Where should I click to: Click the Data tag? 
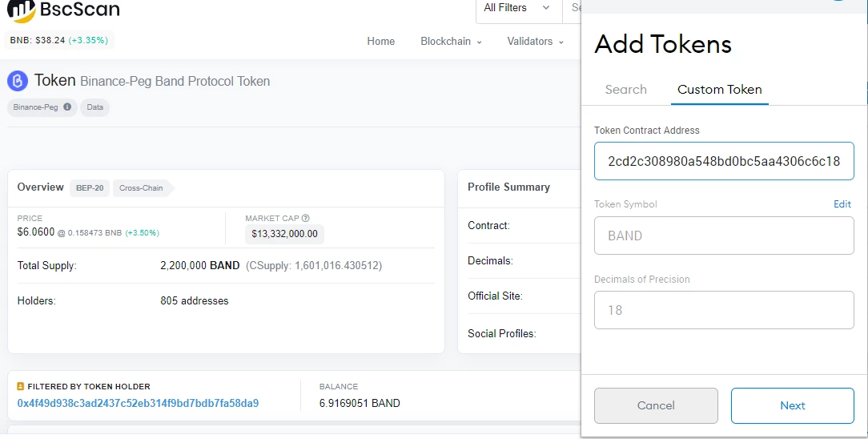(94, 107)
